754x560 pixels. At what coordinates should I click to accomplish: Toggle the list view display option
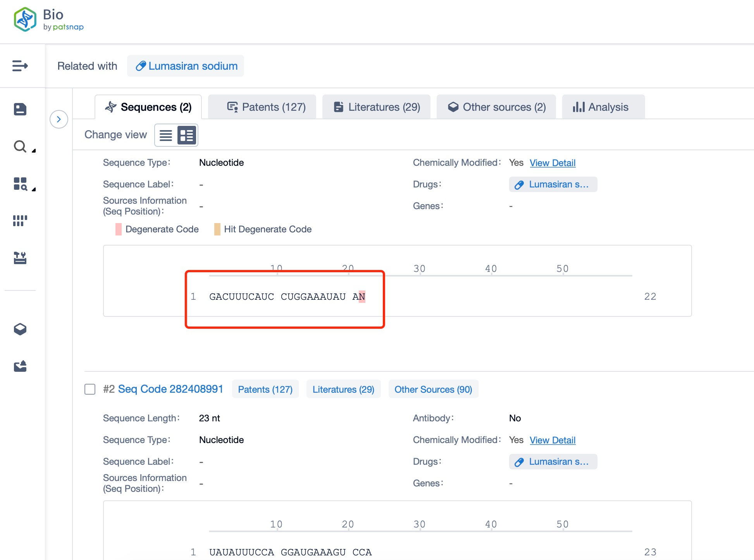pyautogui.click(x=166, y=135)
